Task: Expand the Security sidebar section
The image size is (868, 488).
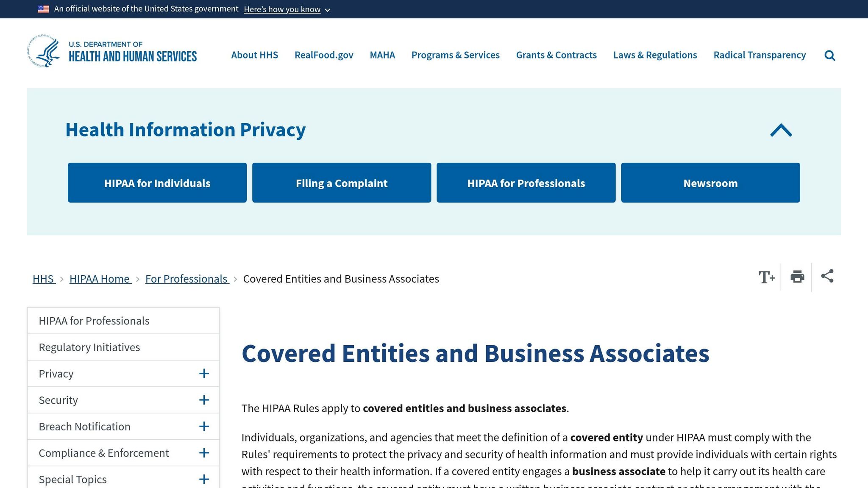Action: click(x=204, y=400)
